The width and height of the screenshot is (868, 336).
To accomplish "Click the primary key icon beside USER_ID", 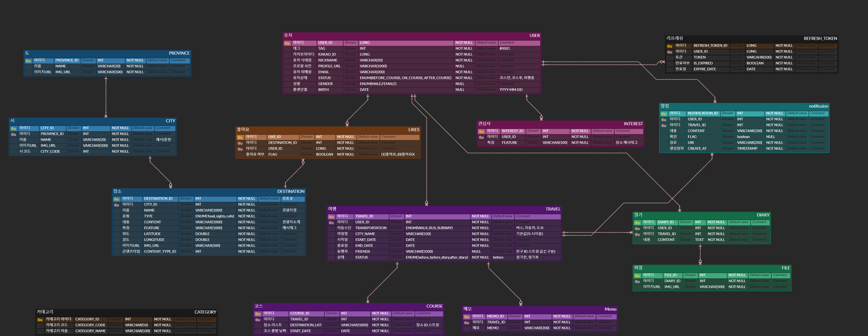I will coord(287,43).
